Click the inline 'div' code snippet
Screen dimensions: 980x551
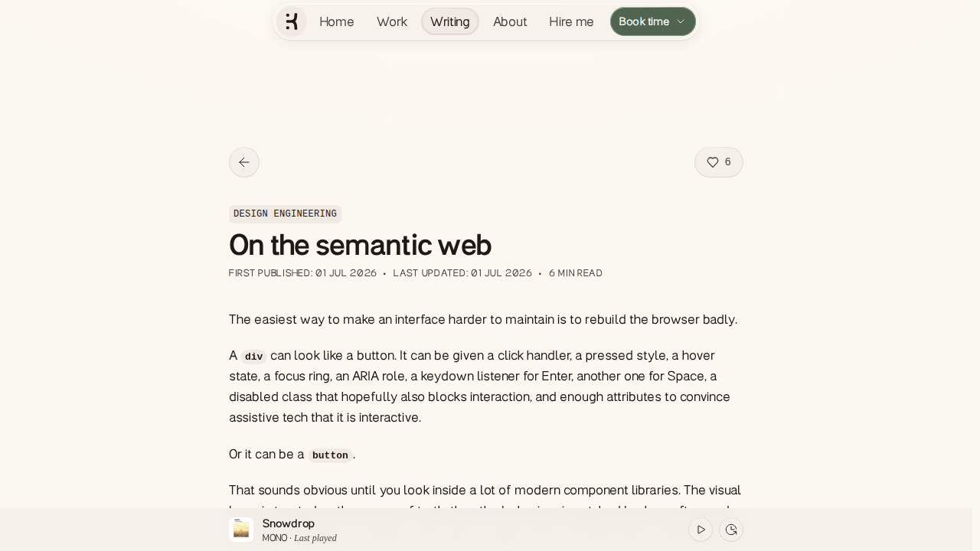click(253, 357)
